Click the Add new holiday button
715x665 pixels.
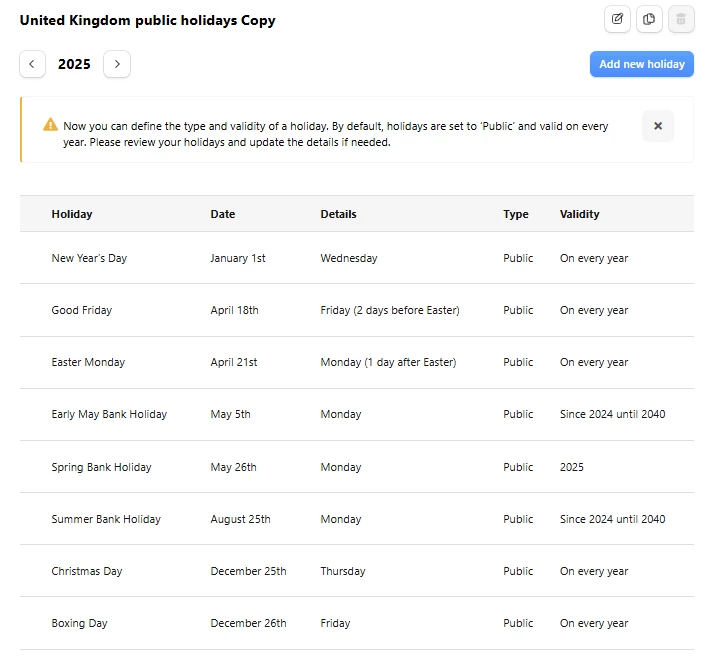pyautogui.click(x=642, y=64)
